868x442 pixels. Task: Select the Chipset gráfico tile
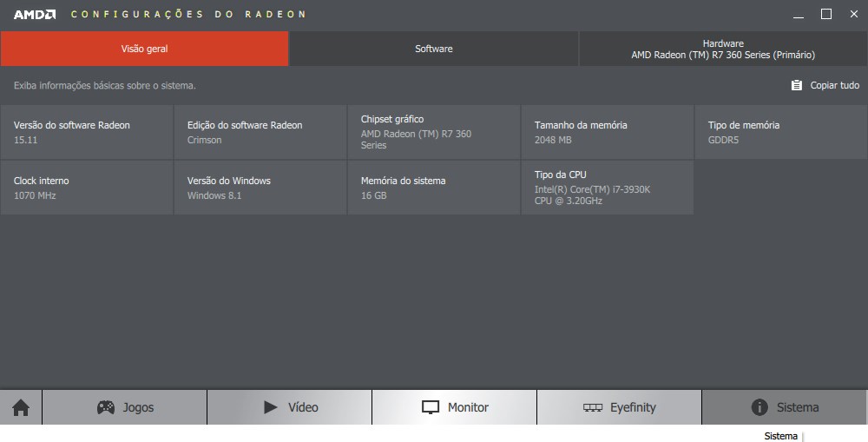click(434, 132)
